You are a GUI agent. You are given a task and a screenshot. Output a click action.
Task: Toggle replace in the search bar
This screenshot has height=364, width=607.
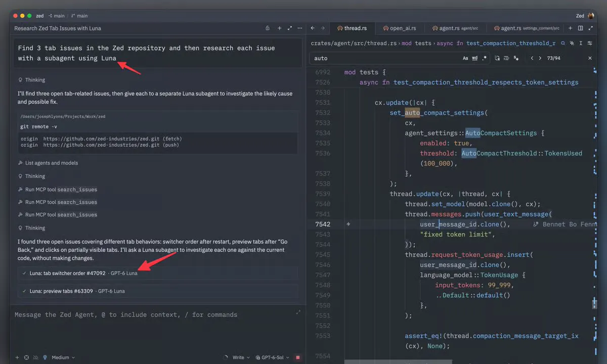pos(497,58)
